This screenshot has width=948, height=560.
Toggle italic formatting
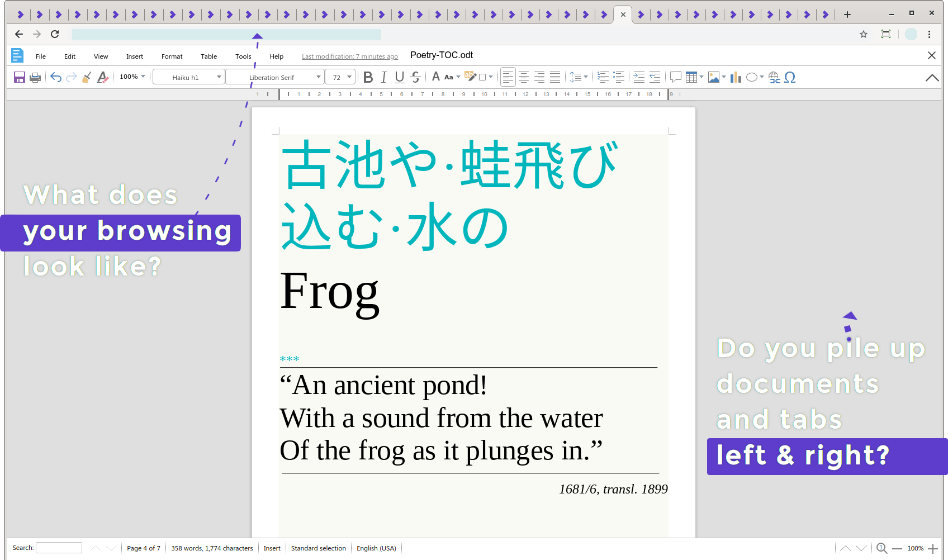[383, 77]
